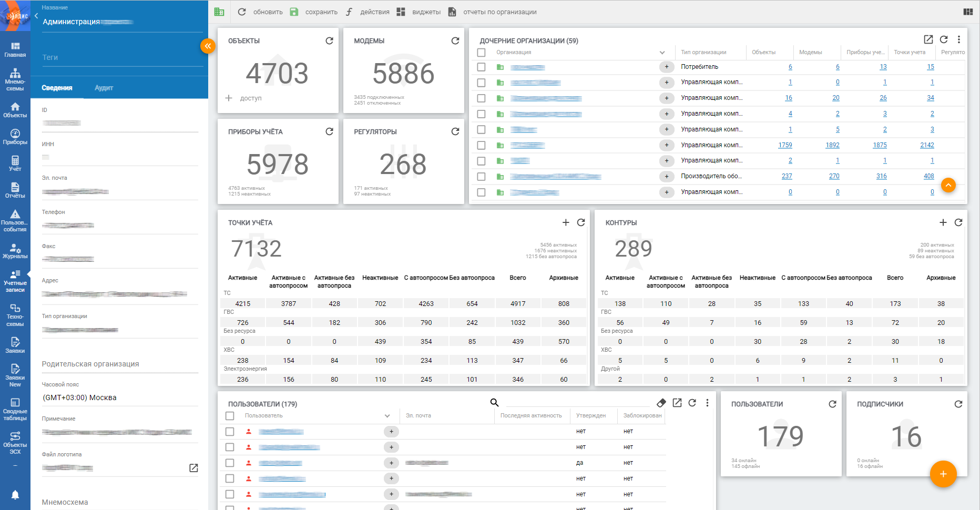
Task: Open отчеты по организации
Action: [493, 12]
